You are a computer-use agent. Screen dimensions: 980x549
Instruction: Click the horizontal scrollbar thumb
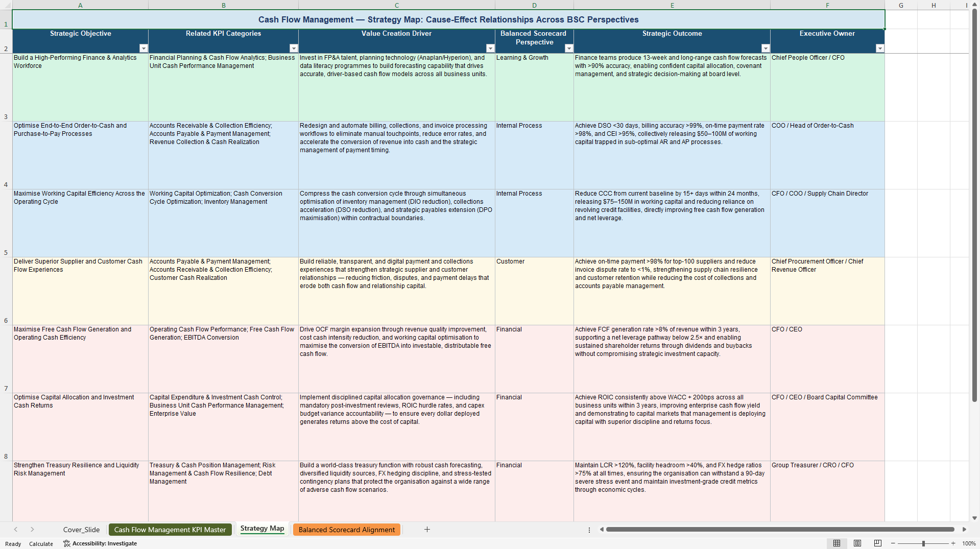coord(780,530)
